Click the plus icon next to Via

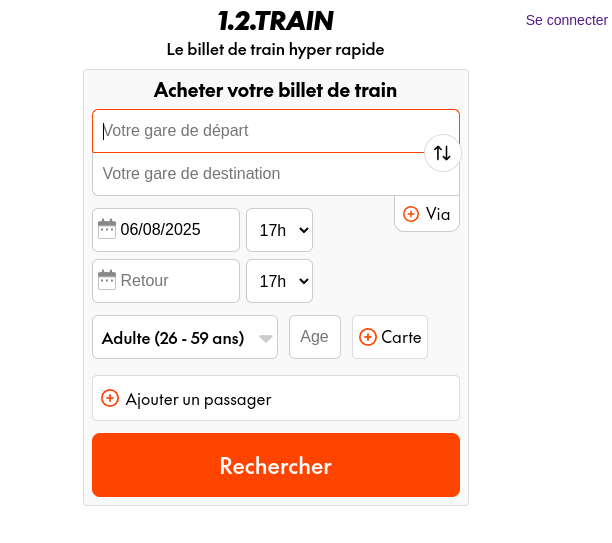click(411, 214)
